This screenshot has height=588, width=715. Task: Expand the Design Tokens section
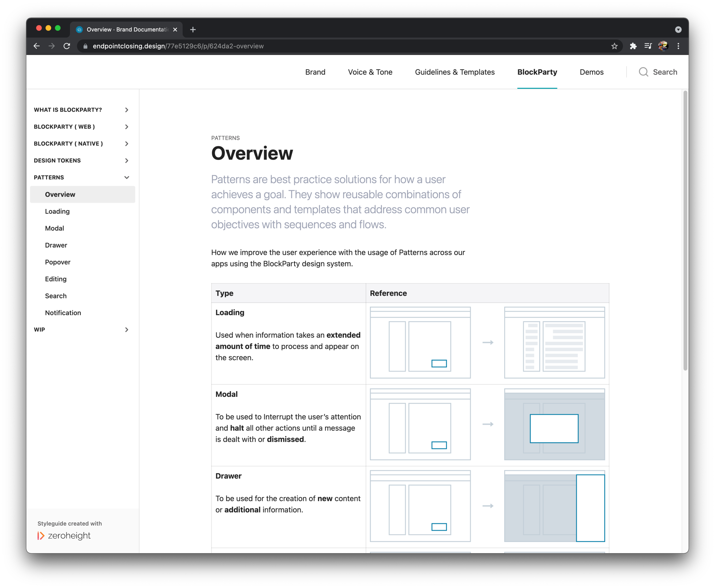point(127,161)
